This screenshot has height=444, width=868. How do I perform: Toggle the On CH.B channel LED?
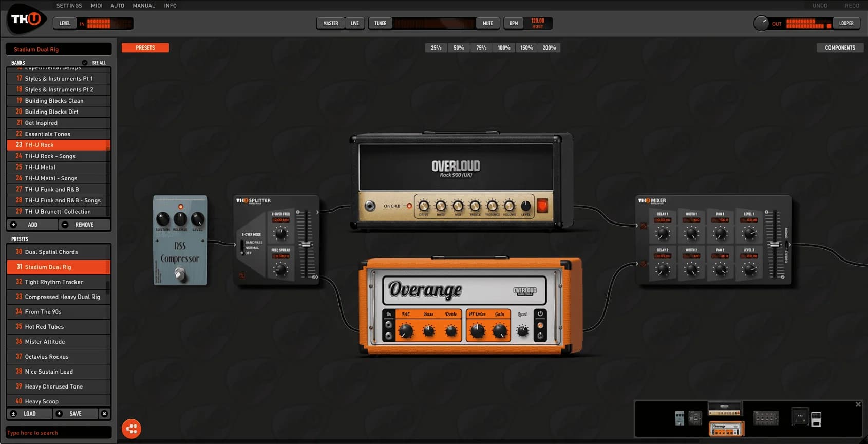pyautogui.click(x=409, y=206)
